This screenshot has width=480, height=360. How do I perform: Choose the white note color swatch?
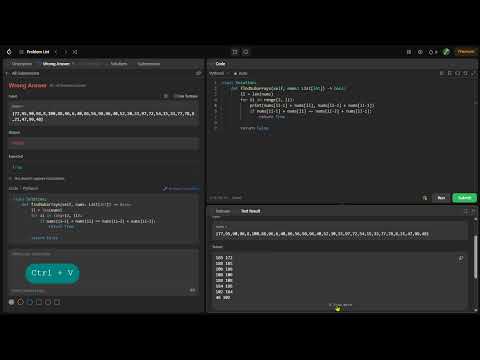coord(11,302)
